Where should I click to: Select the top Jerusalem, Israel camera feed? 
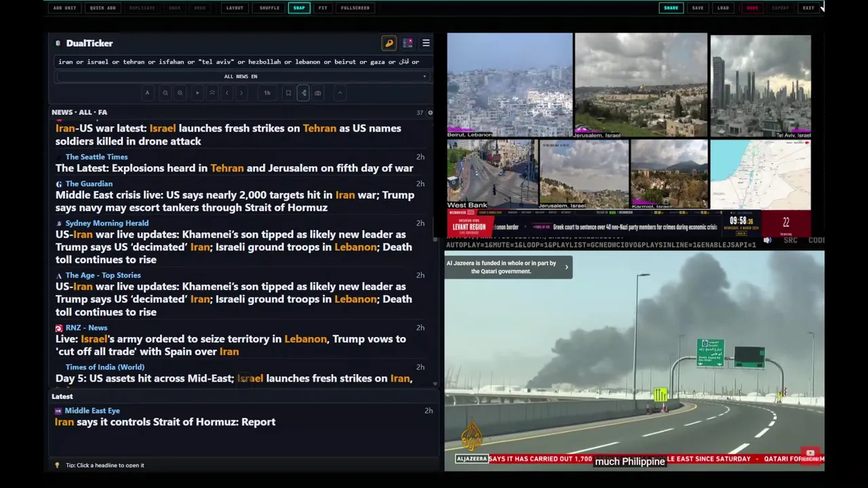click(641, 85)
